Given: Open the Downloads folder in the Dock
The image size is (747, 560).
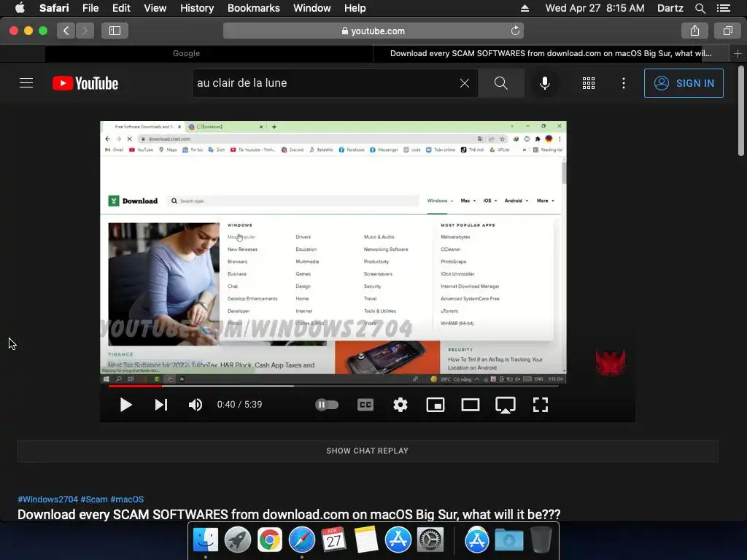Looking at the screenshot, I should point(508,540).
